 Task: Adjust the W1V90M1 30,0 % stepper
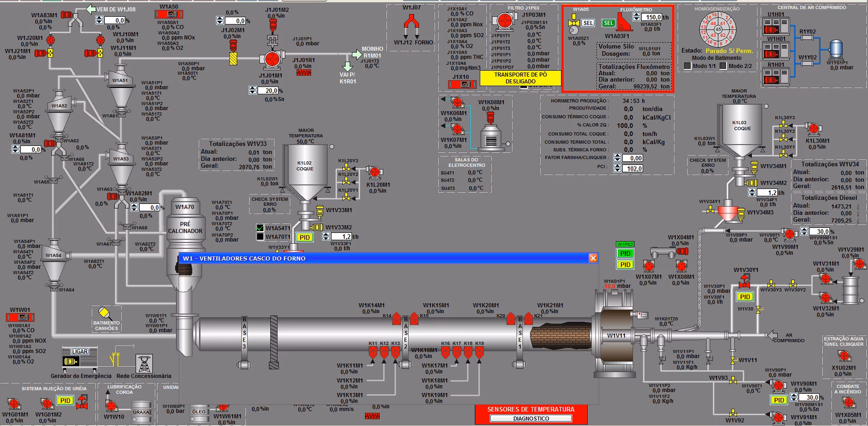click(794, 397)
